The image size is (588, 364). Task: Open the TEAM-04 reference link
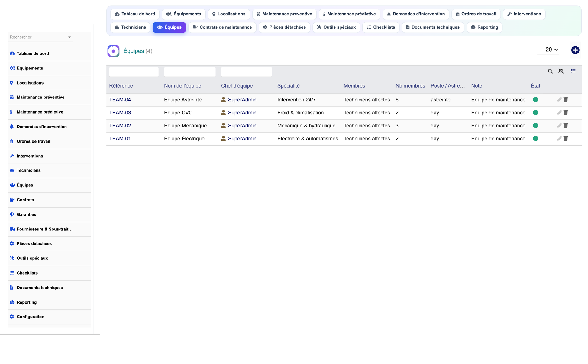coord(120,100)
